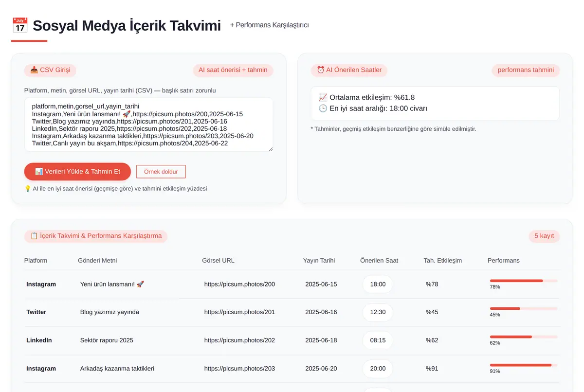Click the '+ Performans Karşılaştırıcı' subtitle
Image resolution: width=584 pixels, height=392 pixels.
pos(269,25)
